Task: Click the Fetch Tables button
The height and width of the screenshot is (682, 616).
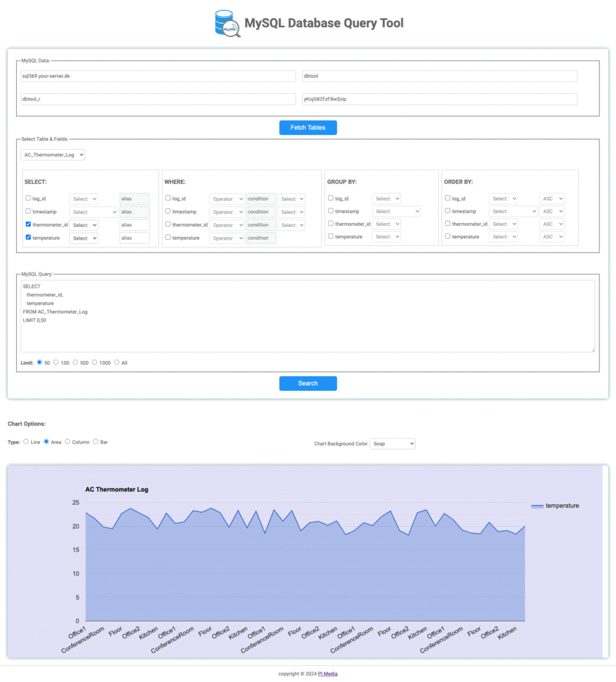Action: pos(308,127)
